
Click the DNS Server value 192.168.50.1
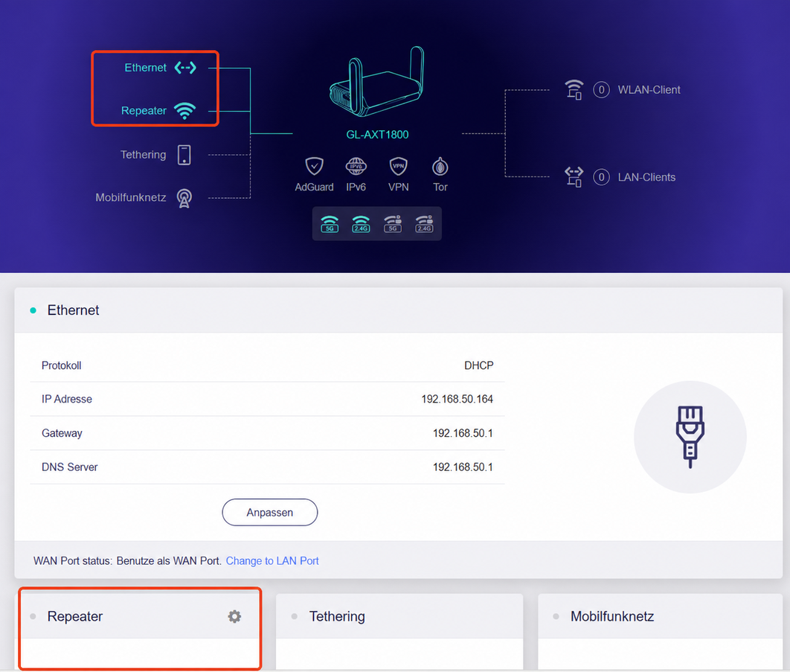tap(463, 467)
